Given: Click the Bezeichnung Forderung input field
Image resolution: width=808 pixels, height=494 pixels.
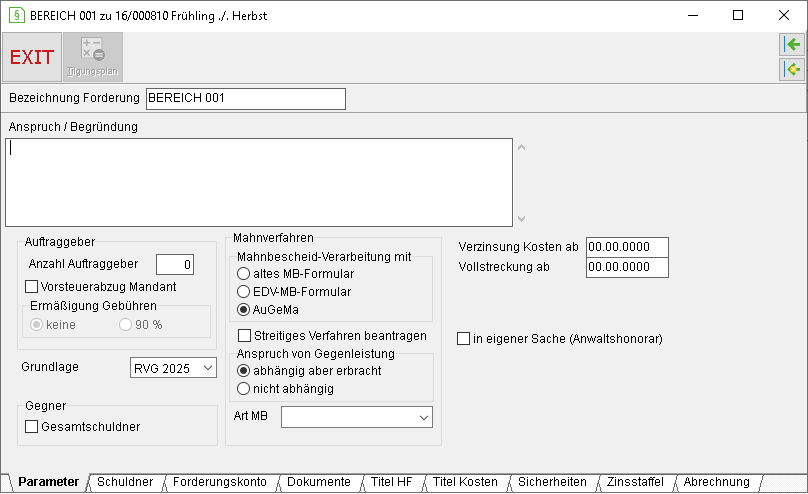Looking at the screenshot, I should [246, 99].
